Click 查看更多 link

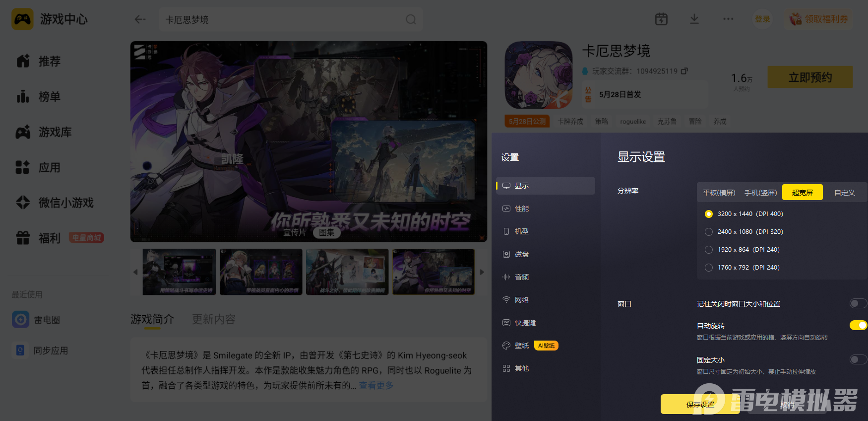[376, 385]
